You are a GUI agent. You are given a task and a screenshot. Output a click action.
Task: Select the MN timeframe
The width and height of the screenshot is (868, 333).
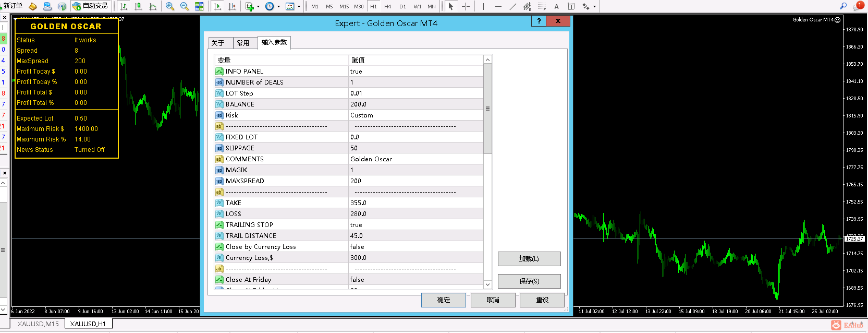[432, 6]
